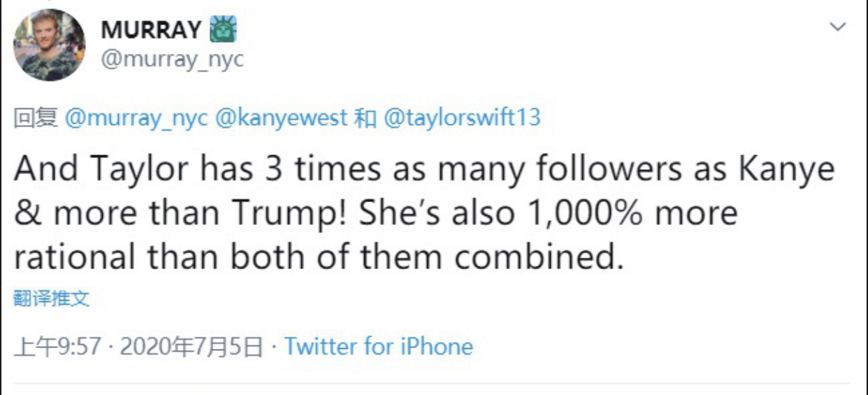868x395 pixels.
Task: Open the @taylorswift13 mention link
Action: point(462,117)
